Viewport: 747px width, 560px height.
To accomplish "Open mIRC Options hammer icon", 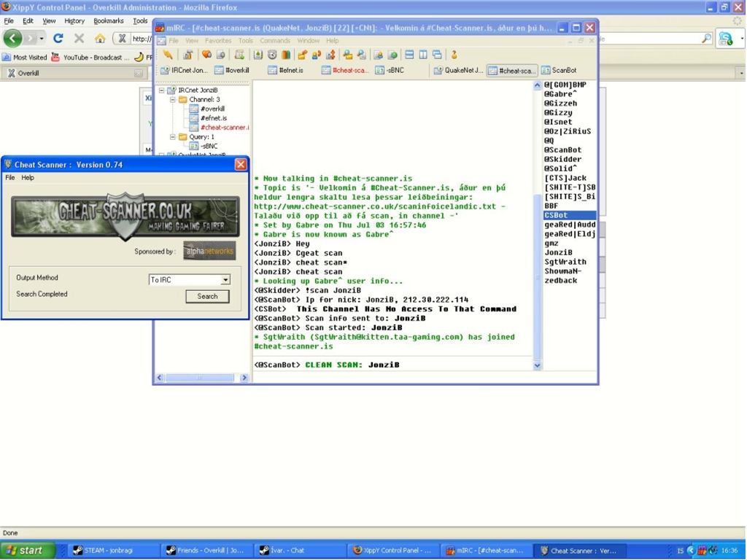I will [x=188, y=55].
